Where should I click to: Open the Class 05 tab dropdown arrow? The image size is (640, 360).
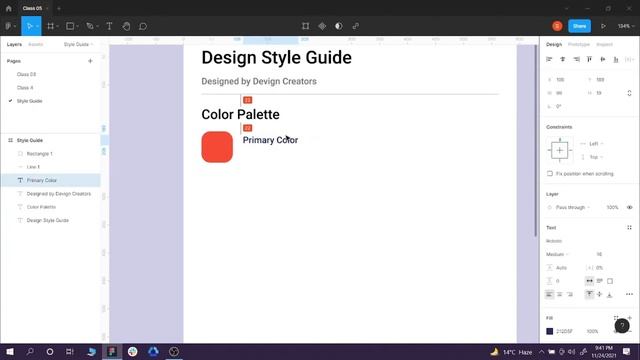(47, 8)
